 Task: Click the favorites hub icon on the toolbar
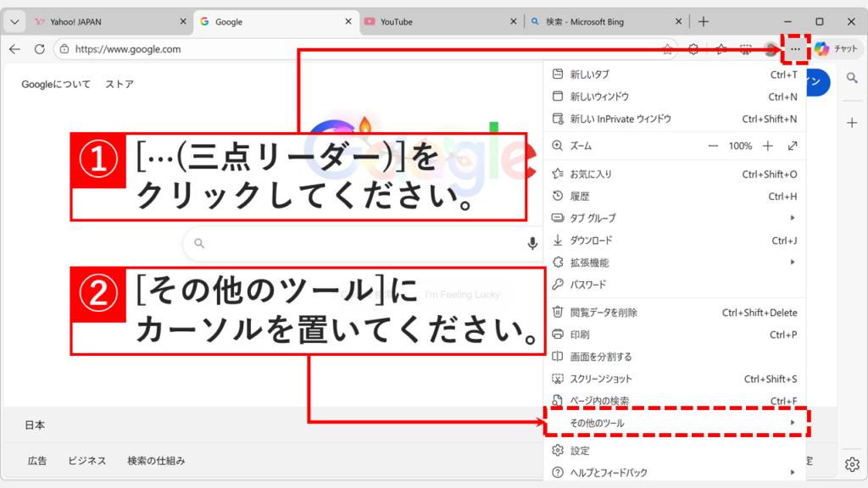click(x=720, y=49)
